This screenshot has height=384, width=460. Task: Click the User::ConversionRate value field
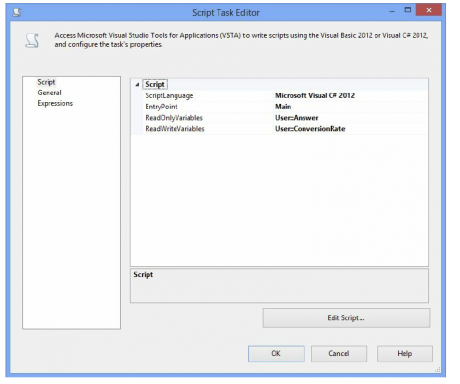point(350,129)
